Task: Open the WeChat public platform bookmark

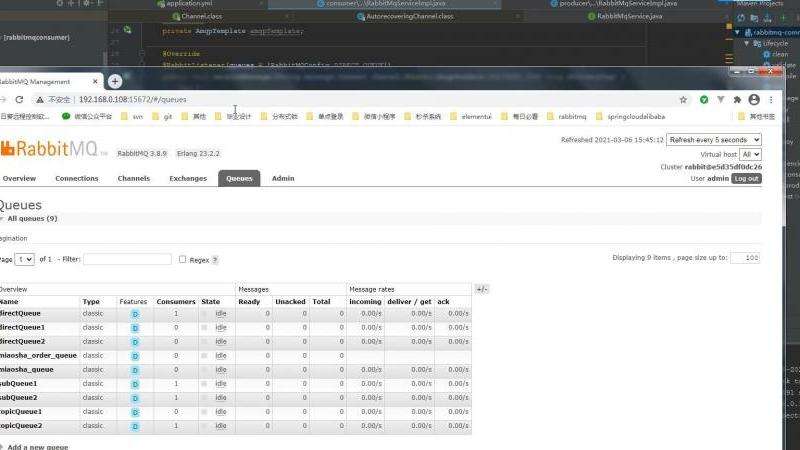Action: 87,116
